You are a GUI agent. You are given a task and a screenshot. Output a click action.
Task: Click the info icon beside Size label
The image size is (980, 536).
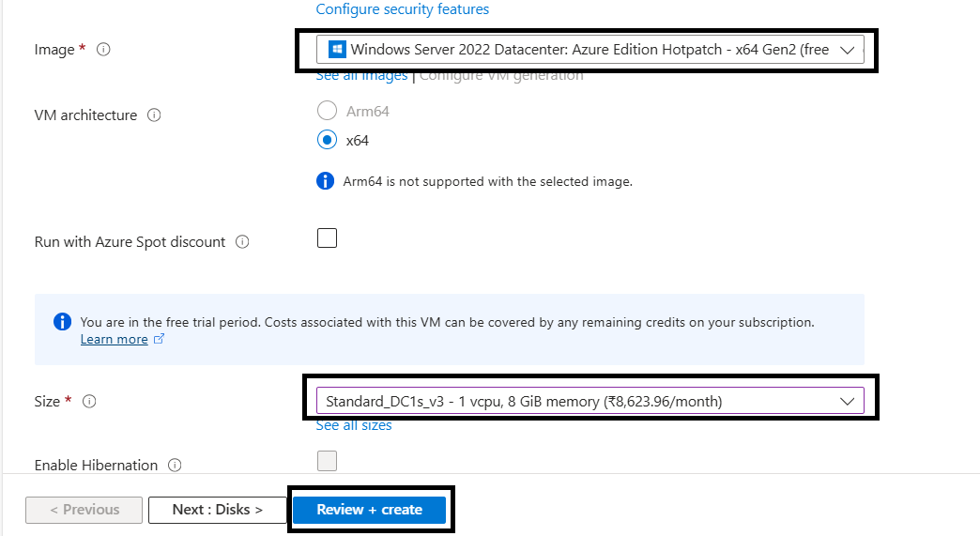tap(89, 402)
